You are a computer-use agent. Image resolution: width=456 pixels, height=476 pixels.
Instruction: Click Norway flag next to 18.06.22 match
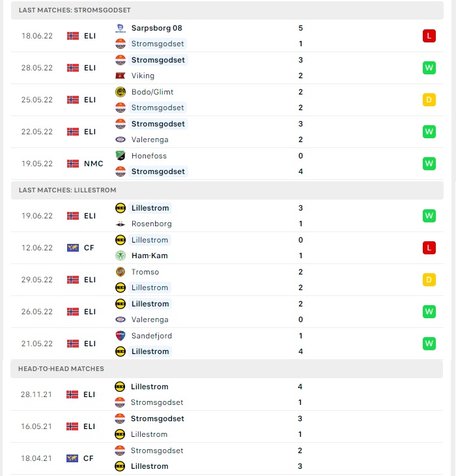click(73, 36)
